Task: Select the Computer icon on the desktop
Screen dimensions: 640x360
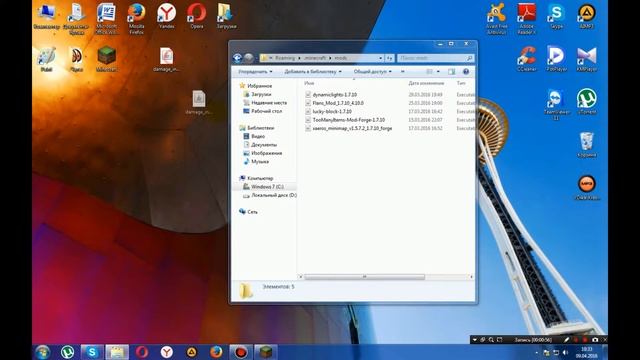Action: point(46,15)
